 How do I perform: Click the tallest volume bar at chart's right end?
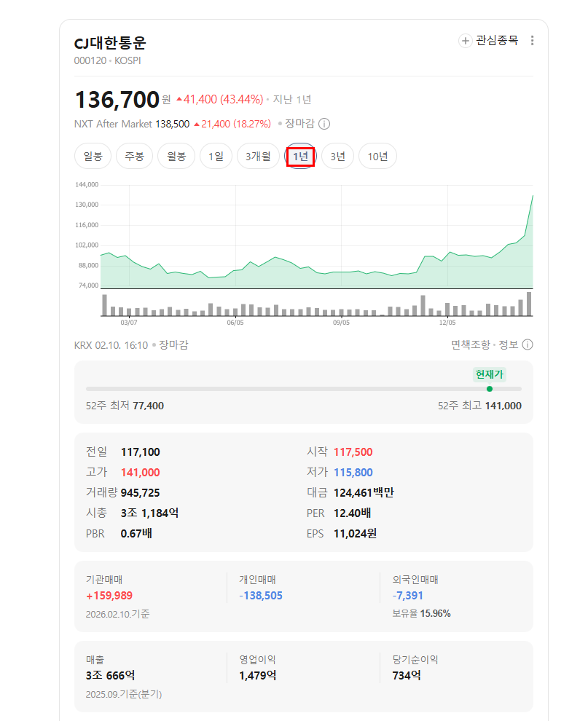529,304
